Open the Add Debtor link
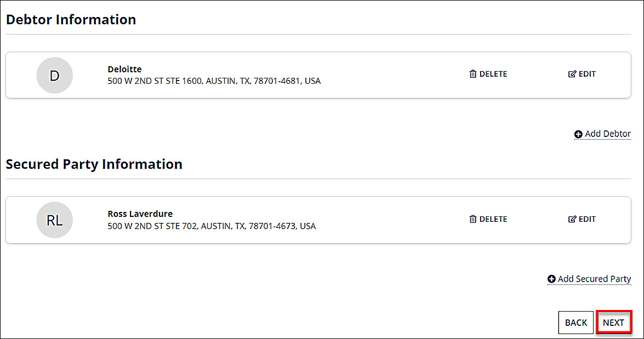This screenshot has width=644, height=339. [607, 134]
